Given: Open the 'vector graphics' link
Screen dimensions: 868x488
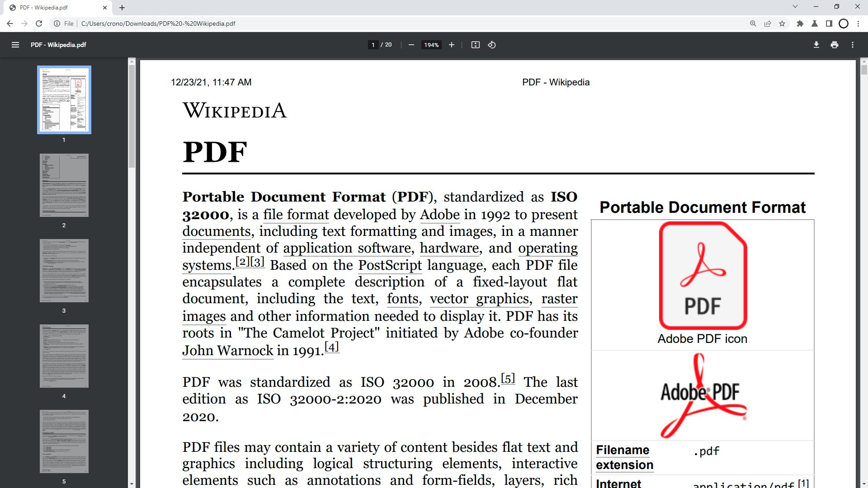Looking at the screenshot, I should tap(479, 299).
